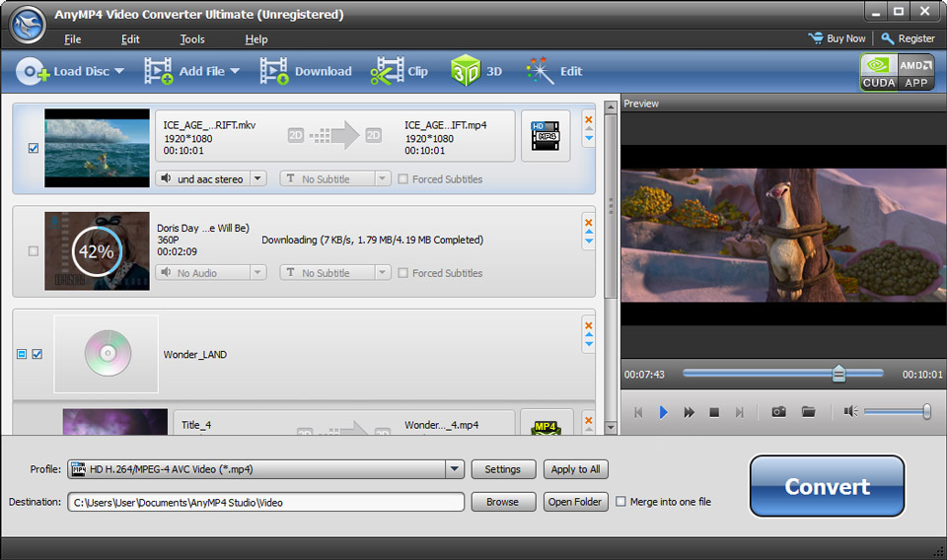Image resolution: width=947 pixels, height=560 pixels.
Task: Click the Edit magic wand icon
Action: tap(539, 71)
